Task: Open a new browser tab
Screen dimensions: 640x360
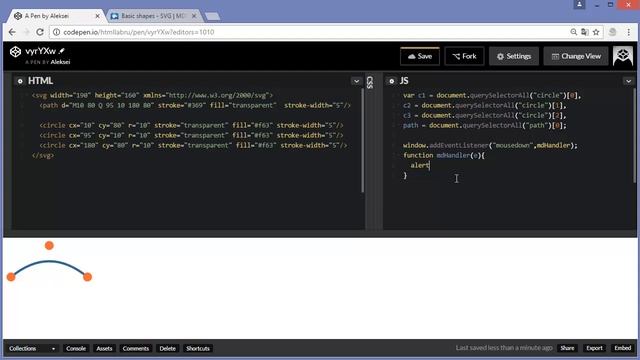Action: (x=212, y=16)
